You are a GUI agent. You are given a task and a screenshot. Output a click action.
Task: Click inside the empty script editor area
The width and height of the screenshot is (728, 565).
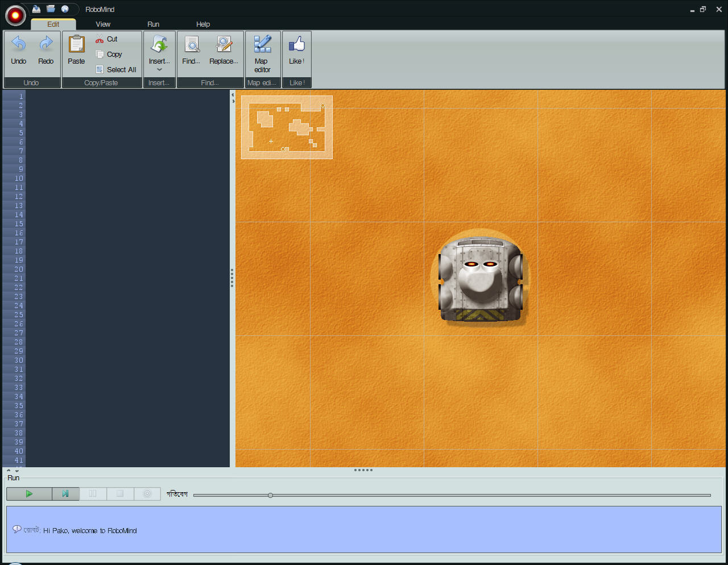click(127, 278)
